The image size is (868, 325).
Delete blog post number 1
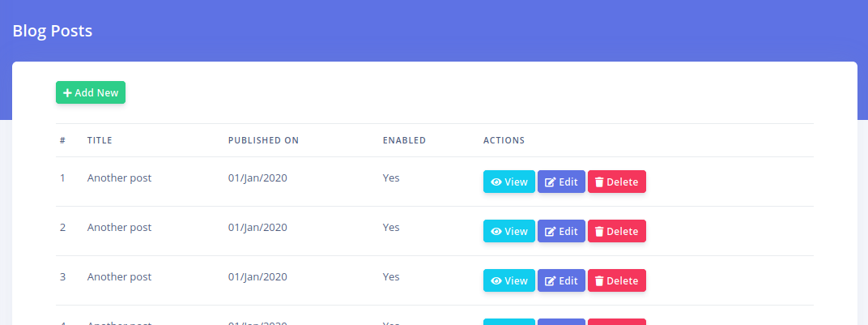tap(616, 182)
